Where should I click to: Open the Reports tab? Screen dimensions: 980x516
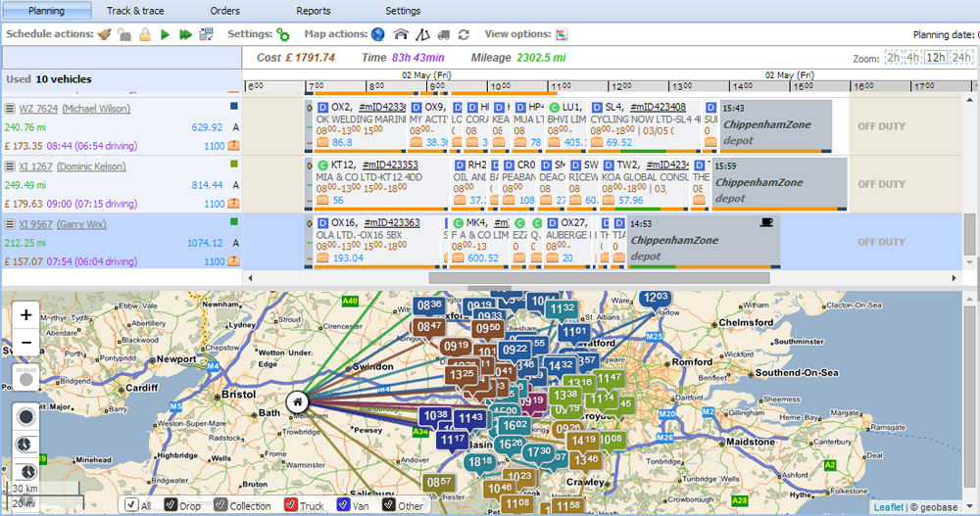(314, 11)
